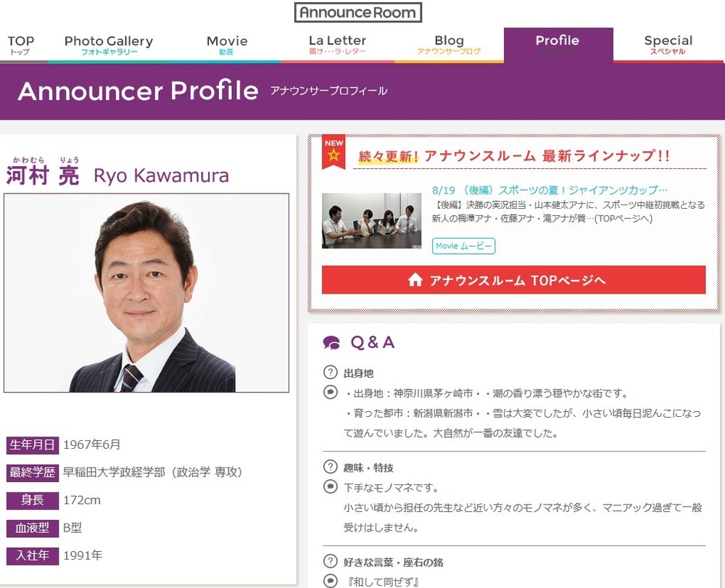
Task: Click the answer bubble icon beside 下手なモノマネです
Action: [331, 487]
